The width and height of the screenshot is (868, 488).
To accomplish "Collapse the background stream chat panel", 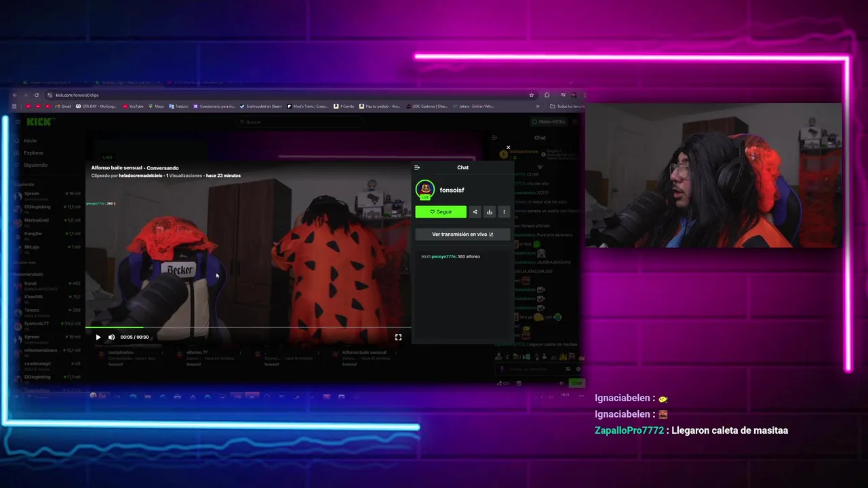I will [494, 138].
